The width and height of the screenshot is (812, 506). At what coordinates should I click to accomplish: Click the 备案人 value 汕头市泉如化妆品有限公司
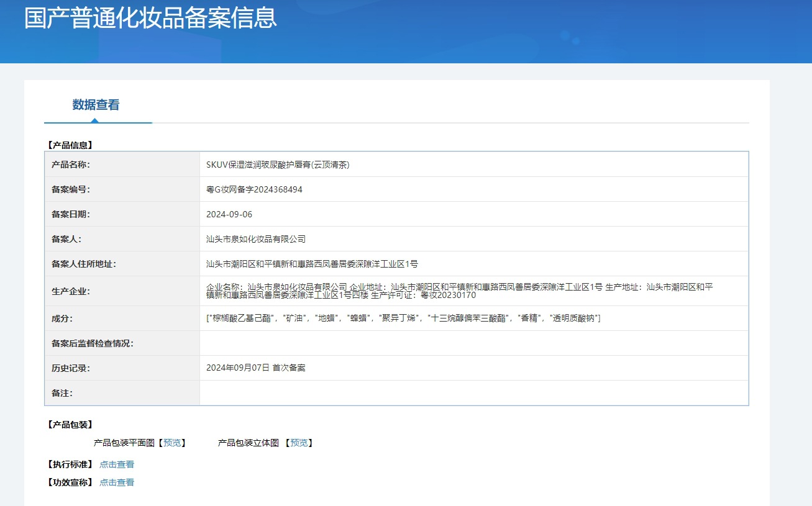point(256,238)
